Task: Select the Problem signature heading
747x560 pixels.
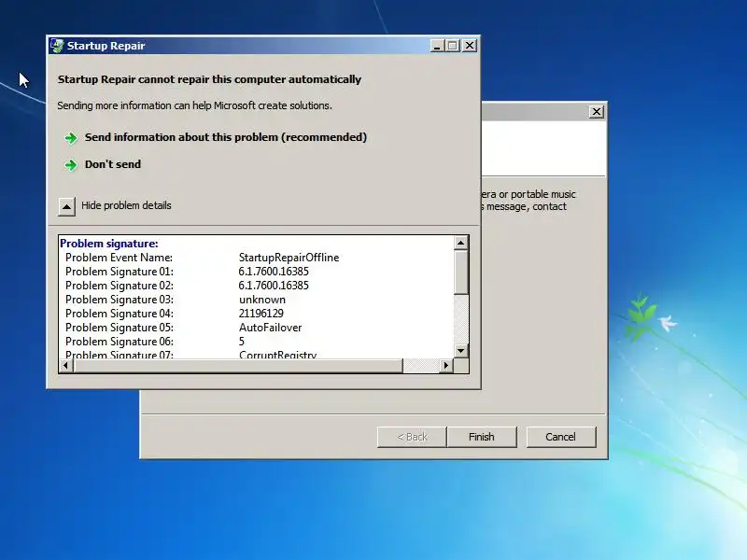Action: [109, 244]
